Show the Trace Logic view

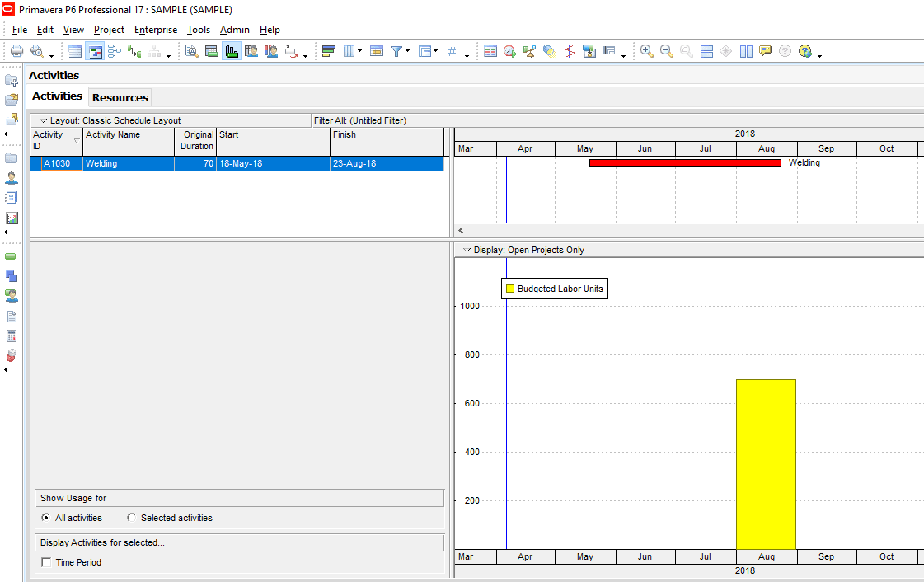(134, 51)
